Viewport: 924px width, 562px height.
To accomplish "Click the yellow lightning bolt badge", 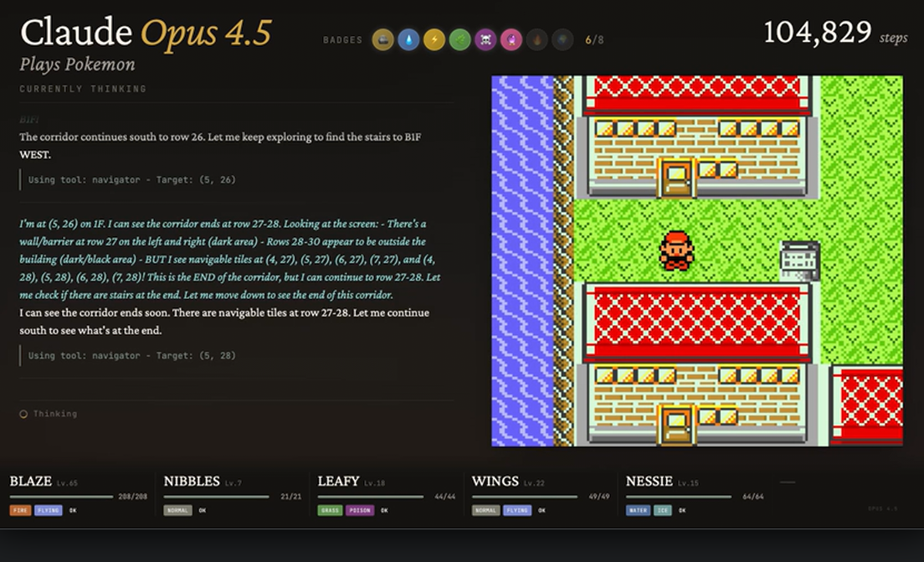I will coord(434,39).
